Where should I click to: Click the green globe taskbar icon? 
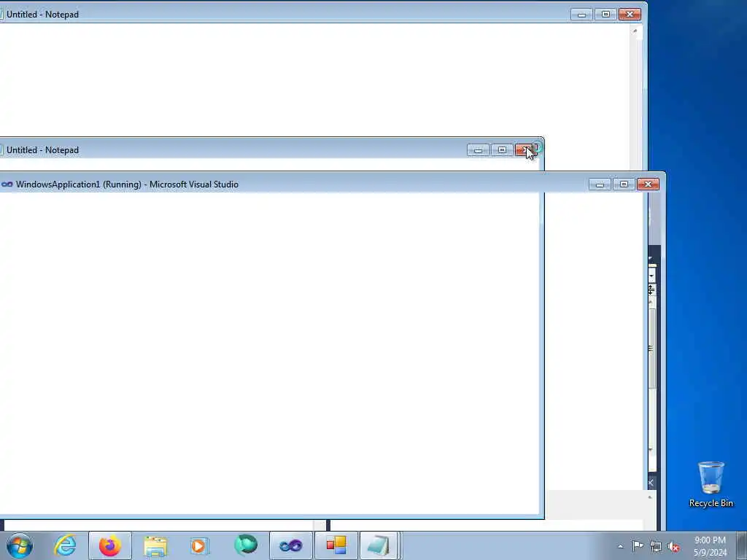245,545
